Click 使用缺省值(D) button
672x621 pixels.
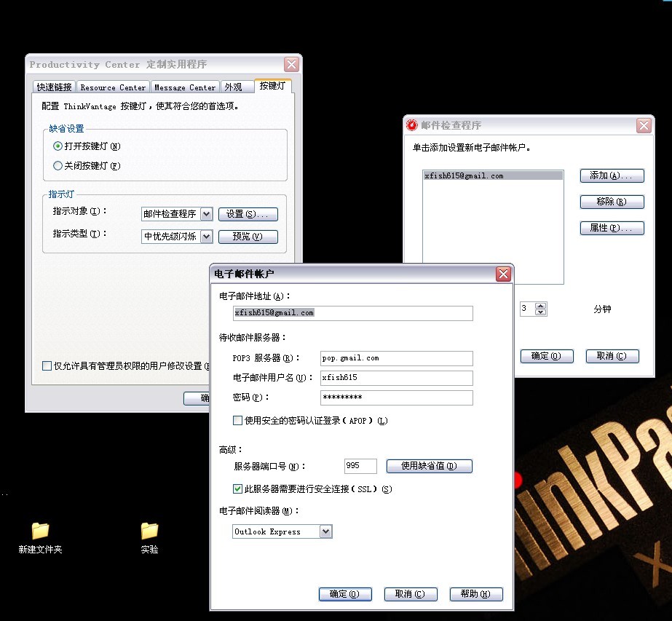(x=430, y=466)
